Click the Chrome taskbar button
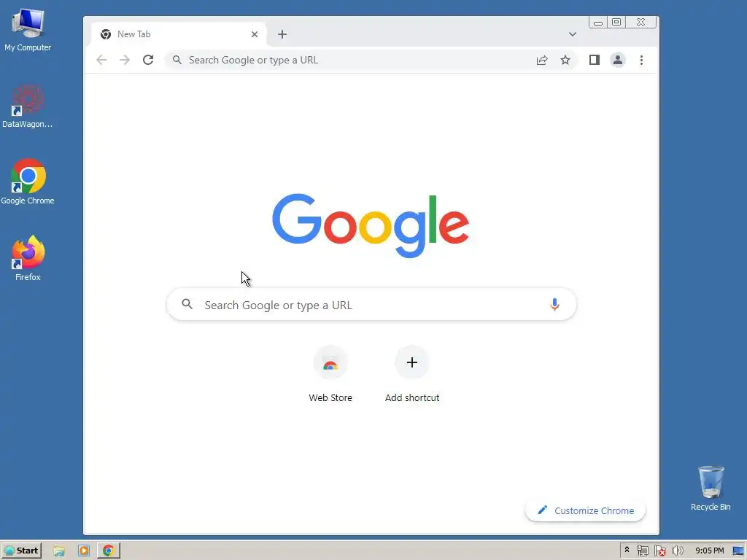Image resolution: width=747 pixels, height=560 pixels. point(109,551)
